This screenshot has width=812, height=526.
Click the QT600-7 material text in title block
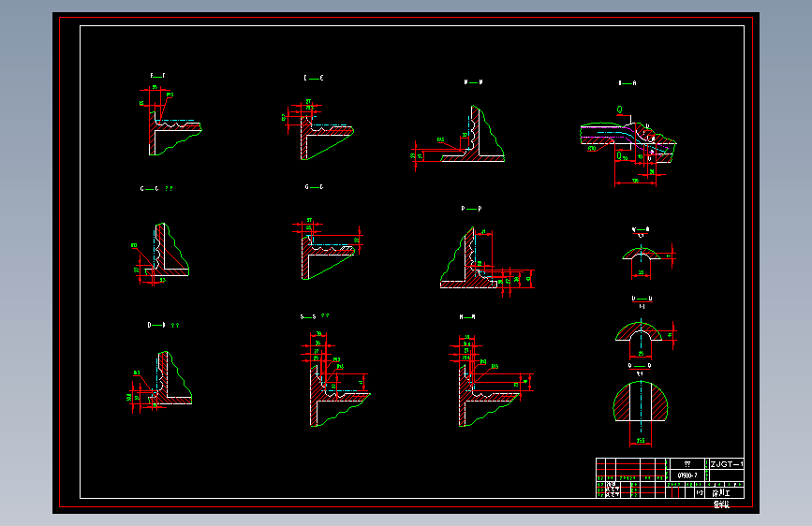pos(687,475)
